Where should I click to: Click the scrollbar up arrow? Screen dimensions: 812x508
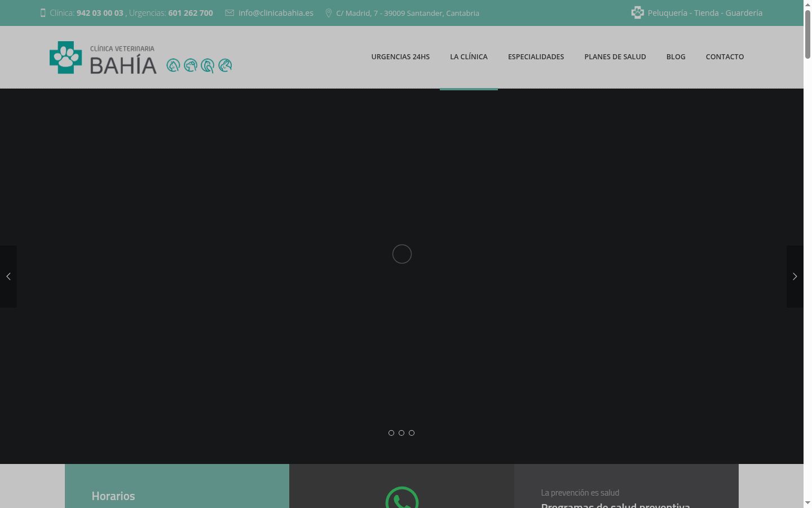tap(807, 4)
